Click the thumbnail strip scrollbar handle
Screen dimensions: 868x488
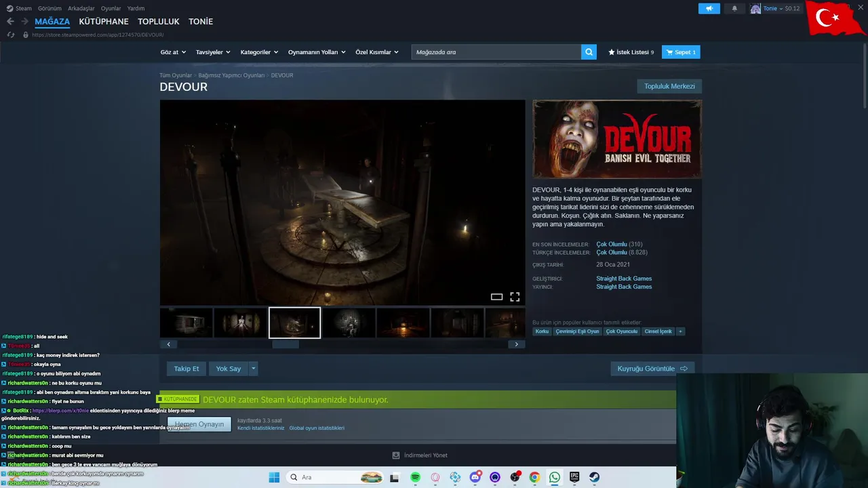tap(285, 344)
